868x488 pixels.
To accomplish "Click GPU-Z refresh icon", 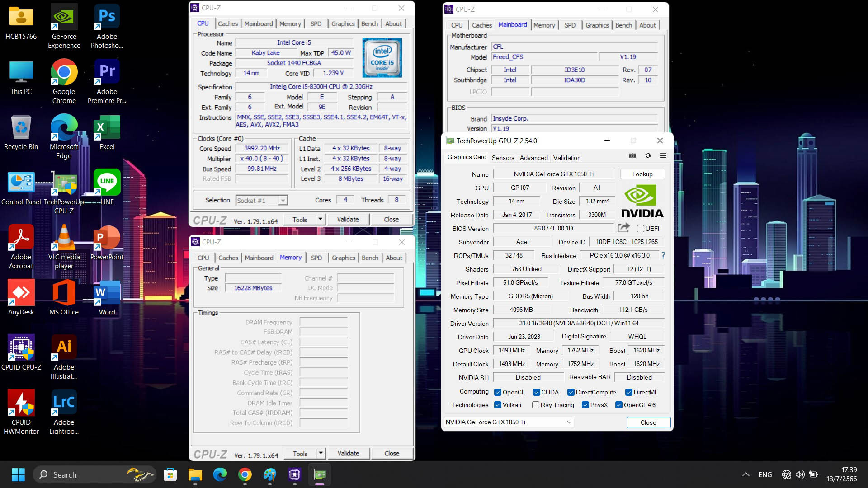I will [x=648, y=156].
